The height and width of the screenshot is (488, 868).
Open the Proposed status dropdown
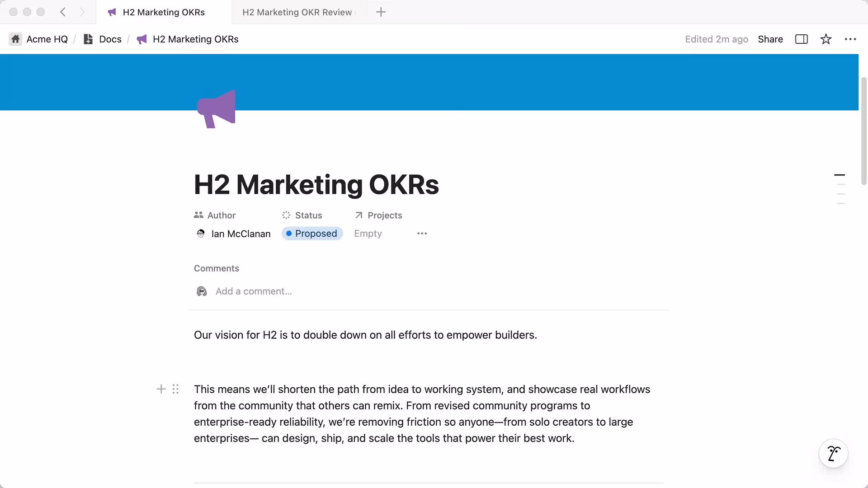(312, 234)
